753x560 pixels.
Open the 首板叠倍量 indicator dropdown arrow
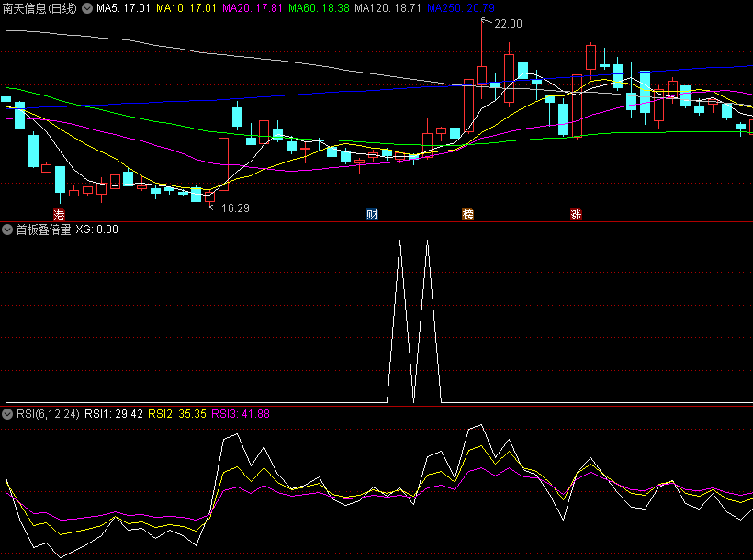(x=7, y=230)
